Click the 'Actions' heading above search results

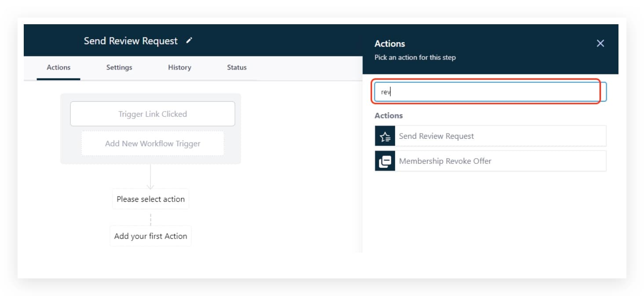(x=388, y=116)
